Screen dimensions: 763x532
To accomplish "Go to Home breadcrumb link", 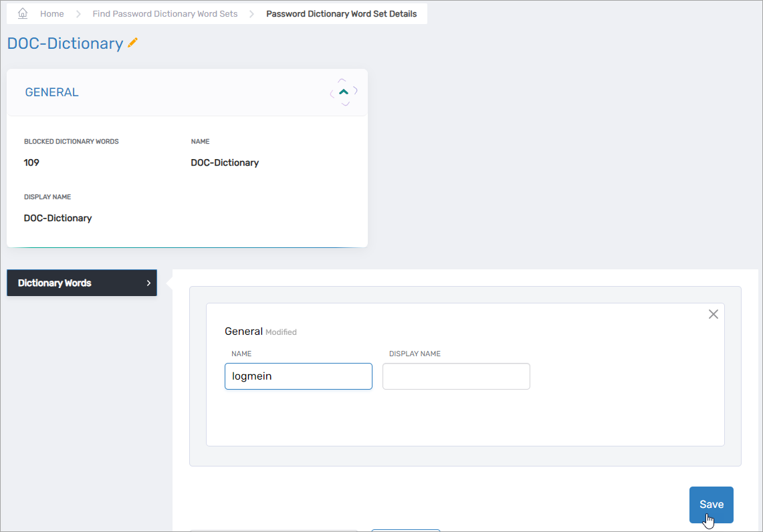I will pos(52,13).
